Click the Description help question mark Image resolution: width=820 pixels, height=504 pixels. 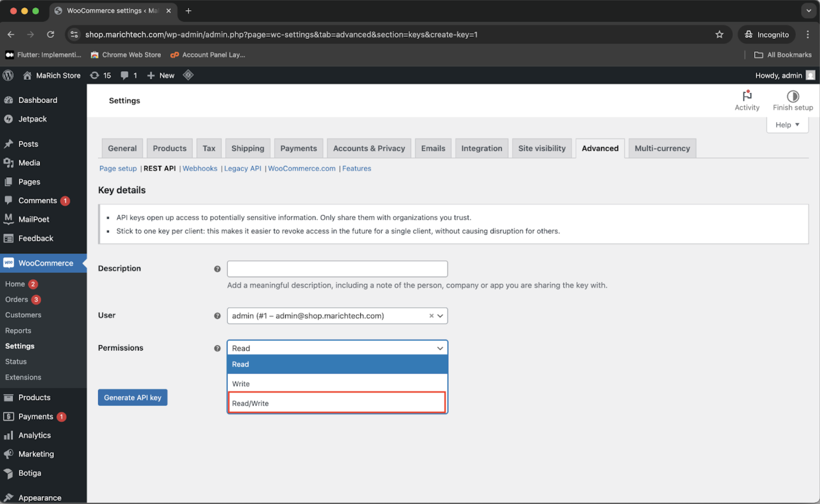[217, 269]
